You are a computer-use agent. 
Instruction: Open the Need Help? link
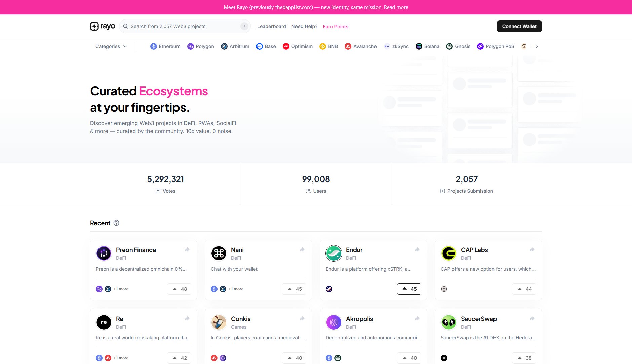click(304, 26)
